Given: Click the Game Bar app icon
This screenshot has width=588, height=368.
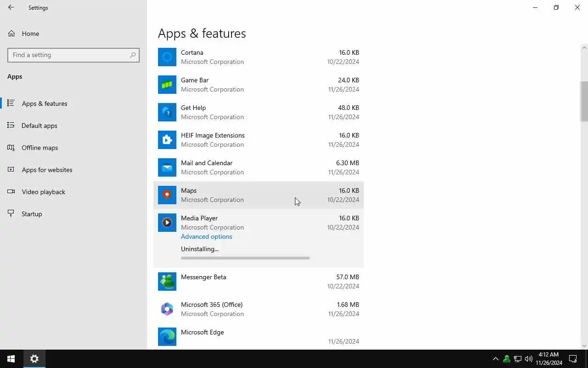Looking at the screenshot, I should pos(167,85).
